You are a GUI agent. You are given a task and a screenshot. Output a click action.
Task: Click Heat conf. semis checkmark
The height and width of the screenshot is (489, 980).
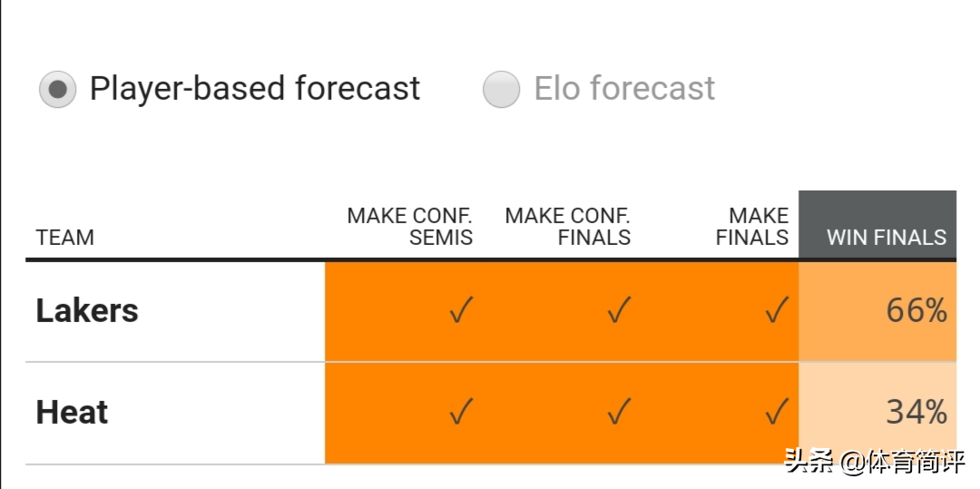point(461,414)
